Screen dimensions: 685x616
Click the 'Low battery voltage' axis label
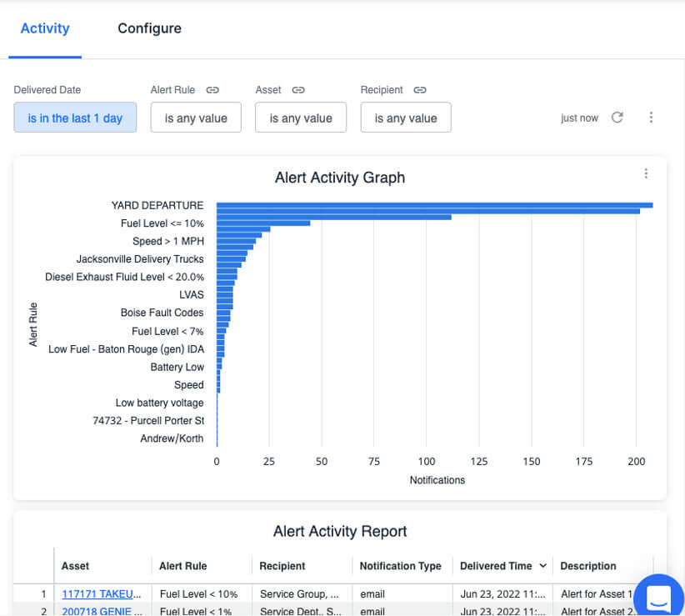tap(159, 403)
